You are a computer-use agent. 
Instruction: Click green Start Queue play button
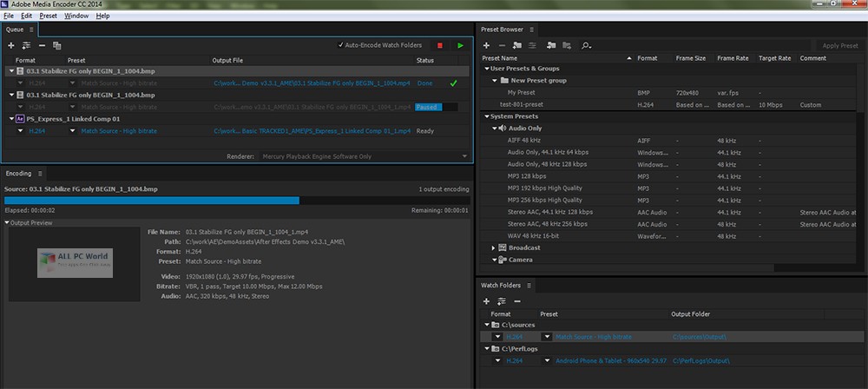pos(461,45)
